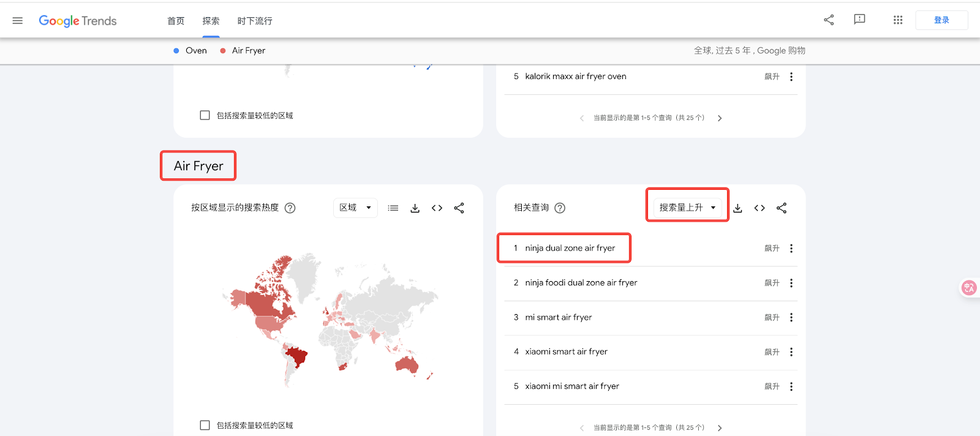
Task: Download the 相关查询 data
Action: coord(738,208)
